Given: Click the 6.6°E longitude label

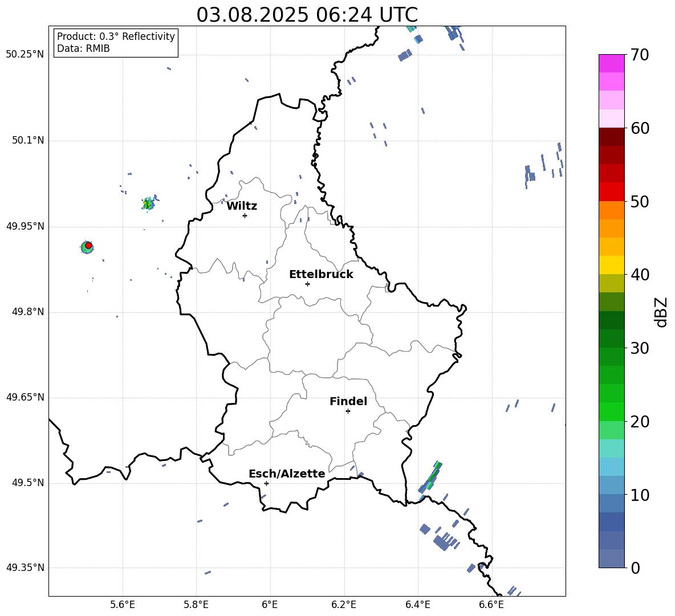Looking at the screenshot, I should (x=491, y=605).
